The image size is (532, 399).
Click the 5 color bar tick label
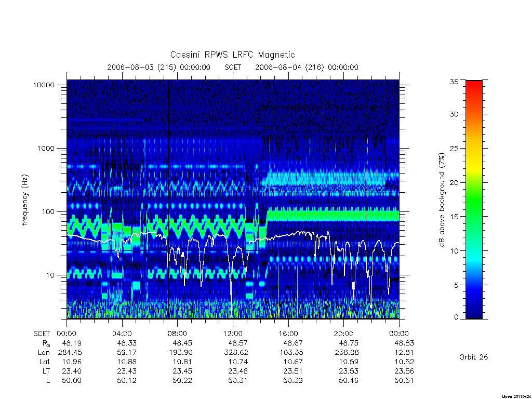pyautogui.click(x=456, y=285)
